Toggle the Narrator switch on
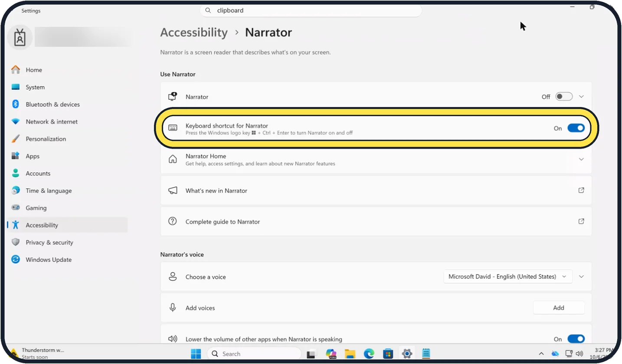622x364 pixels. 564,97
